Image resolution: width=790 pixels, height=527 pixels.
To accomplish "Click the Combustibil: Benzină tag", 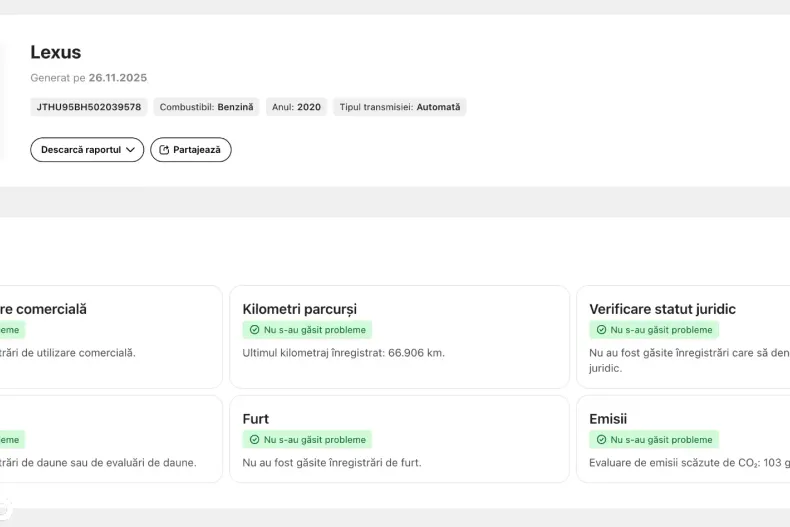I will coord(207,107).
